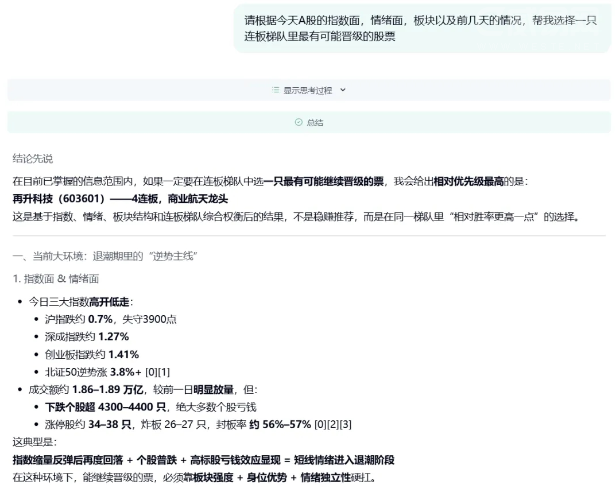Click the 结论先说 heading
The height and width of the screenshot is (487, 615).
[x=33, y=158]
